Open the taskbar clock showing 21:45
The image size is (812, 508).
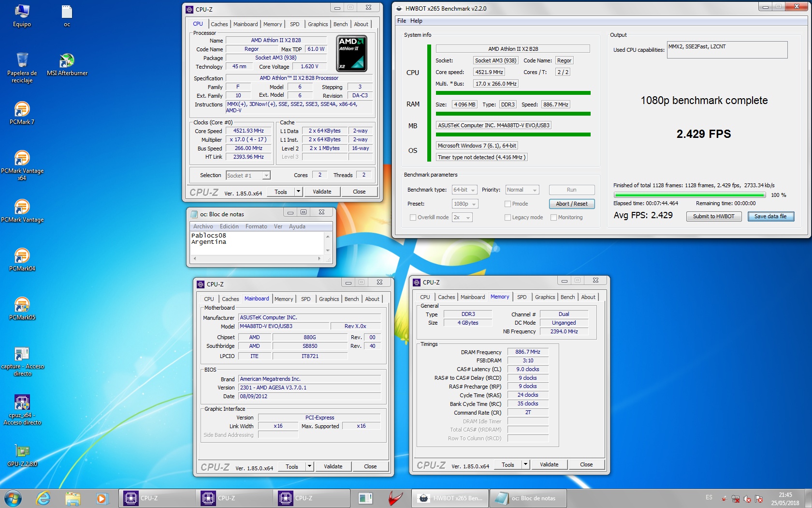785,499
